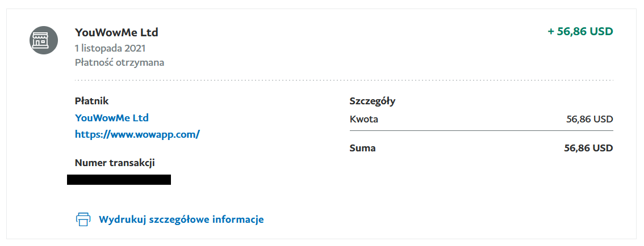Click empty space beside the print link
644x246 pixels.
(411, 219)
